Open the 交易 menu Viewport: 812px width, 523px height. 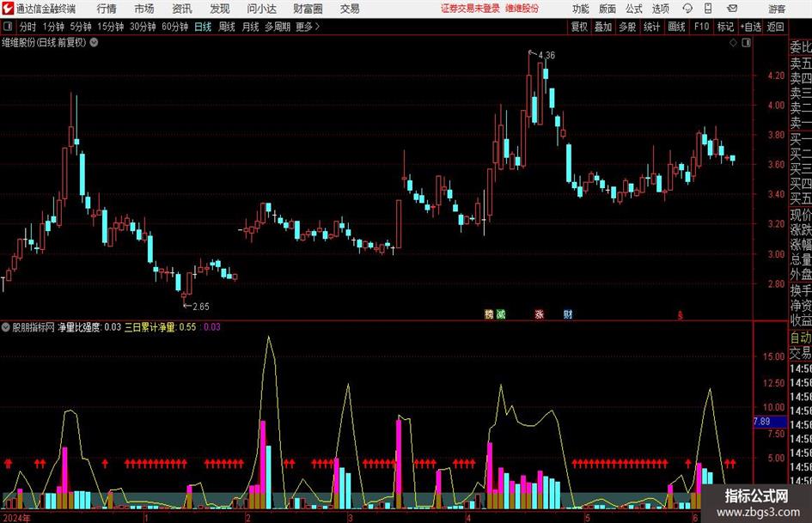pyautogui.click(x=350, y=9)
